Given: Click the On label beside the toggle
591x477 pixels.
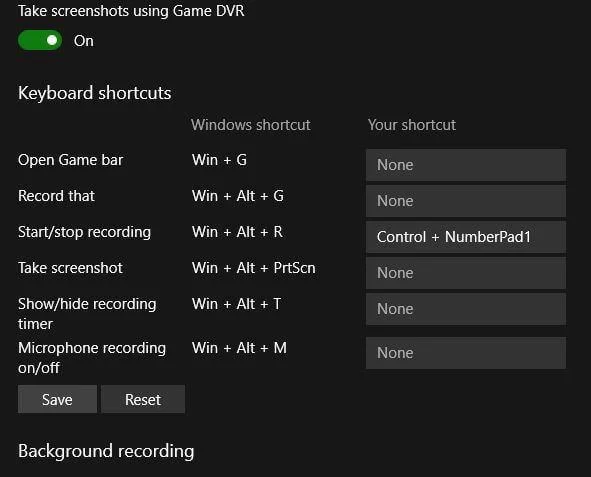Looking at the screenshot, I should pos(84,41).
